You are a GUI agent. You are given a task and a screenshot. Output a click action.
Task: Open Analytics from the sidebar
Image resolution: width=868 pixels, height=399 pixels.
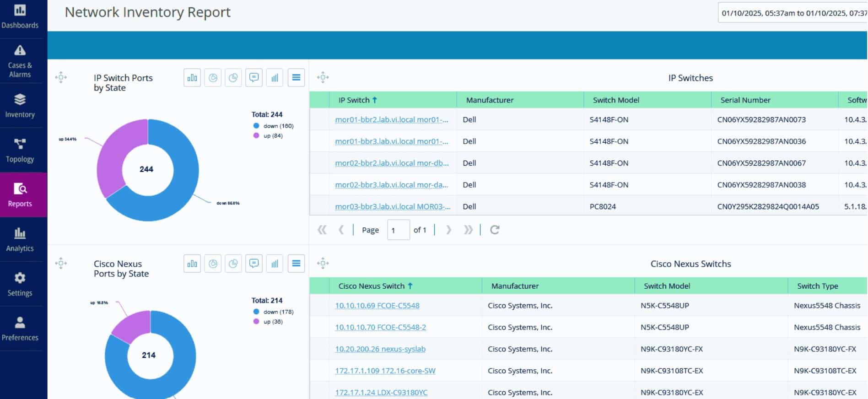pyautogui.click(x=20, y=239)
